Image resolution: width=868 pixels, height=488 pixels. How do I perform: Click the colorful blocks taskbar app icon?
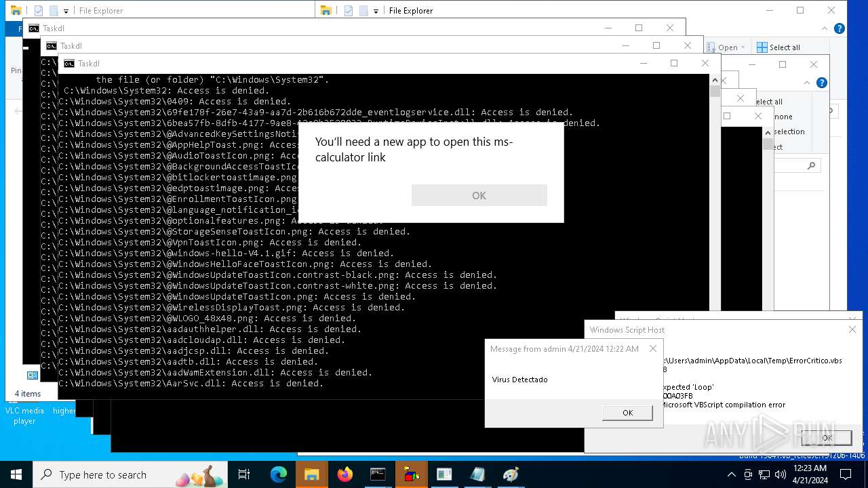point(411,474)
